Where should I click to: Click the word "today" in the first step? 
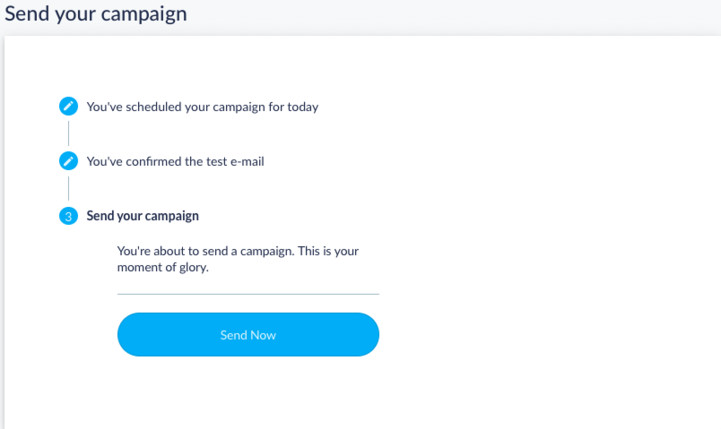(x=303, y=107)
